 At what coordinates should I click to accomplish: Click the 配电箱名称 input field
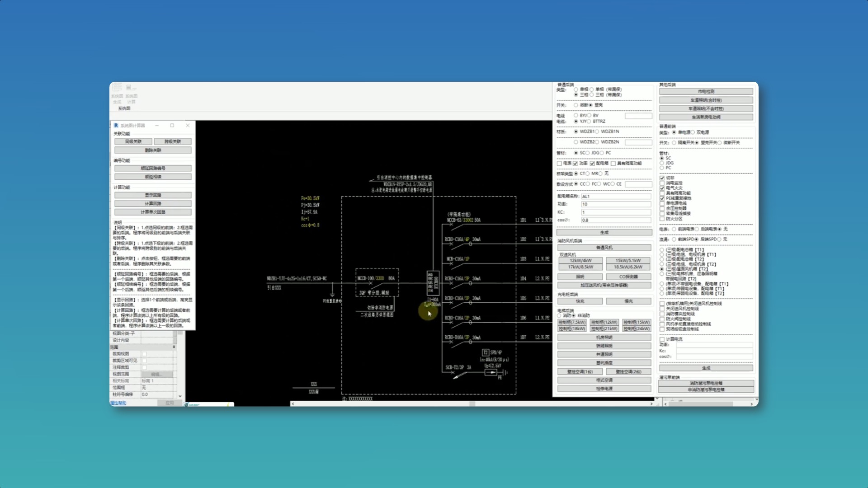tap(616, 197)
